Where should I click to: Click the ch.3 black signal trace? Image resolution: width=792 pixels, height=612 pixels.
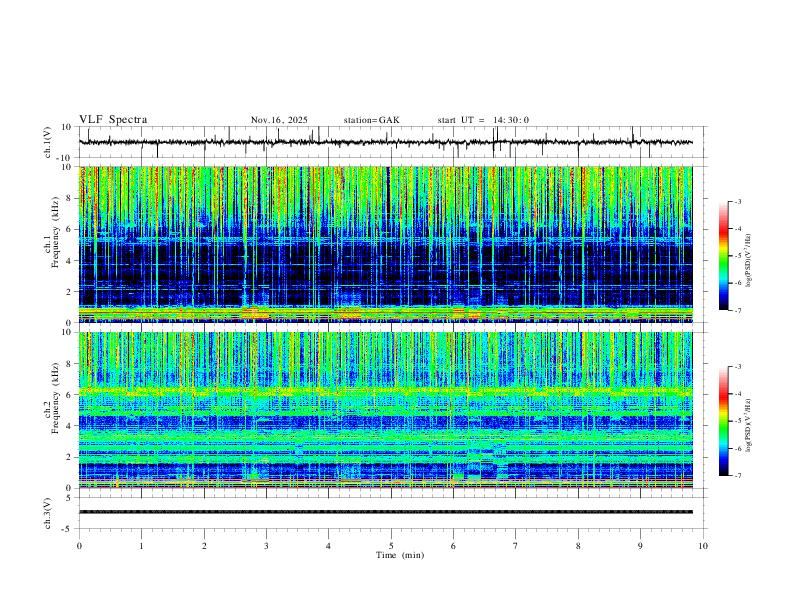click(386, 512)
